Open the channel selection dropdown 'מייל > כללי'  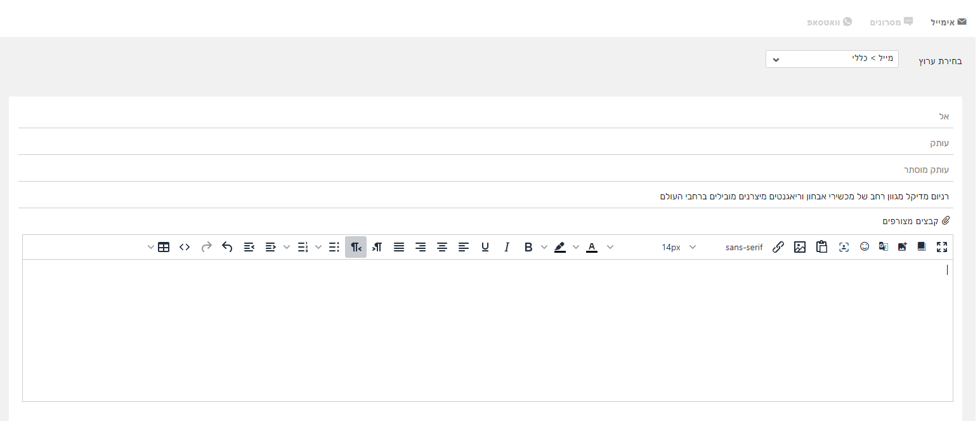point(832,59)
